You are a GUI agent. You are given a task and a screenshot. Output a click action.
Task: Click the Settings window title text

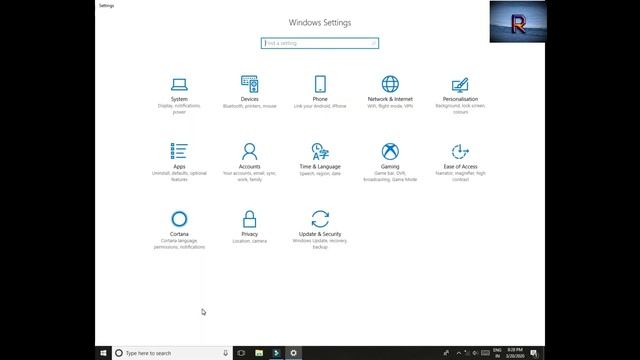[107, 6]
